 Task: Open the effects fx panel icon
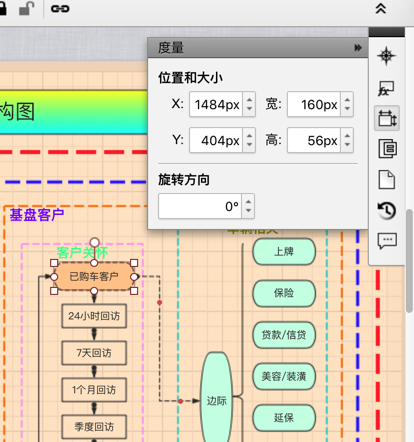click(387, 88)
